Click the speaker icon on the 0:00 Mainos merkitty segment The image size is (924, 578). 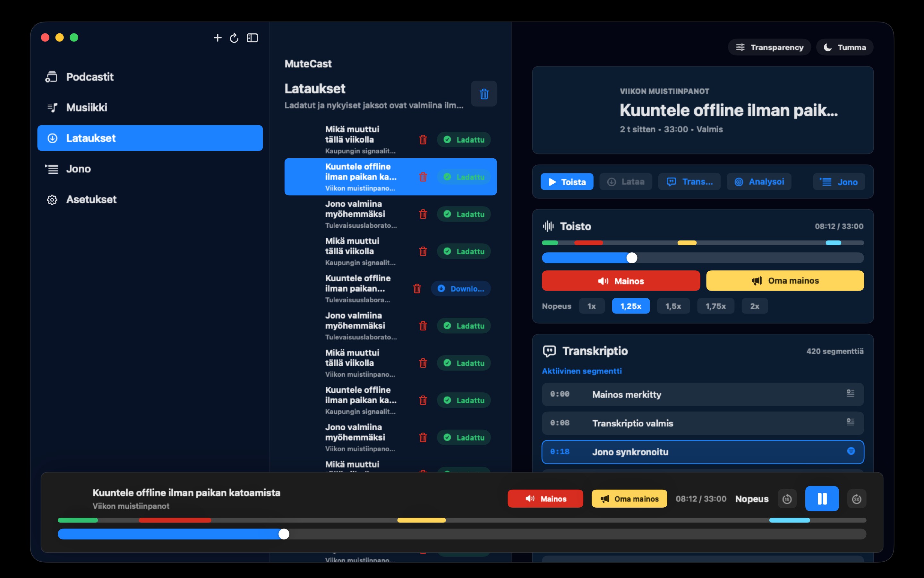[x=850, y=393]
